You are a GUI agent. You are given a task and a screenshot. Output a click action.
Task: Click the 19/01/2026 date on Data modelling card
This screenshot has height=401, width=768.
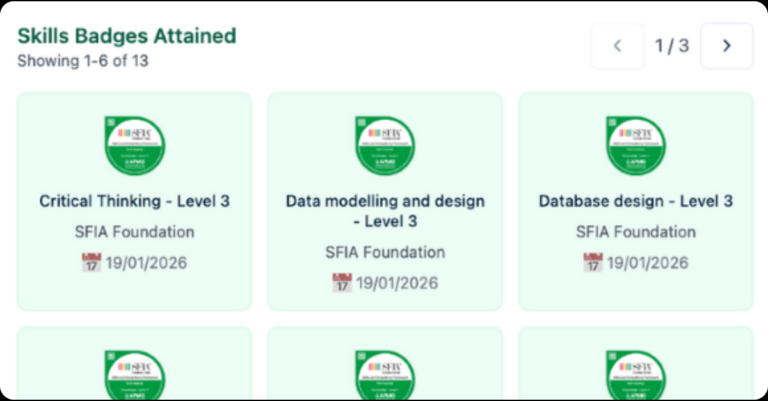click(397, 283)
